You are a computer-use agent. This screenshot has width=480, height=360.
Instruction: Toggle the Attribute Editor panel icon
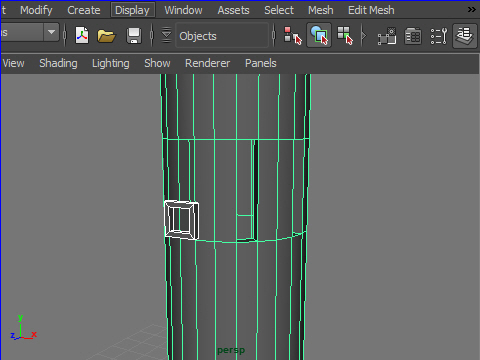tap(413, 36)
